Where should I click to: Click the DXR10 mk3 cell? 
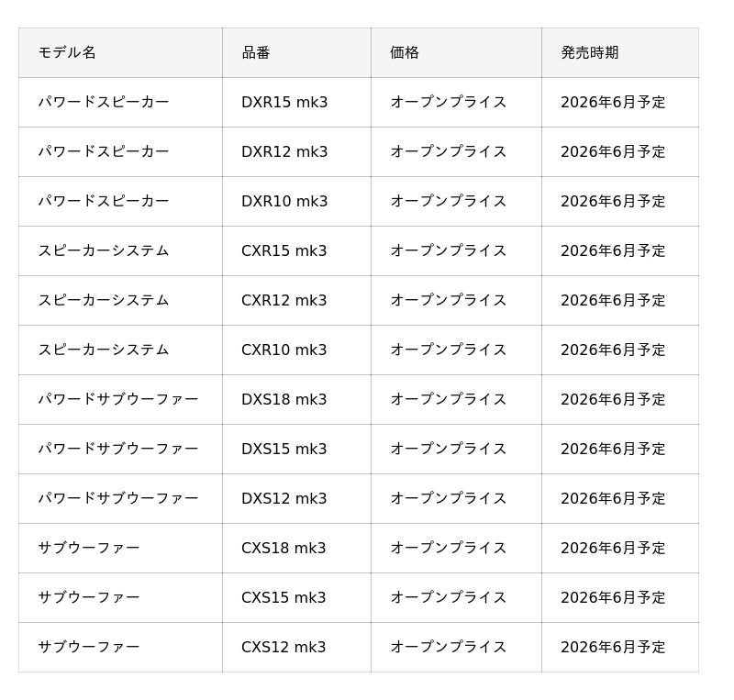pyautogui.click(x=284, y=202)
